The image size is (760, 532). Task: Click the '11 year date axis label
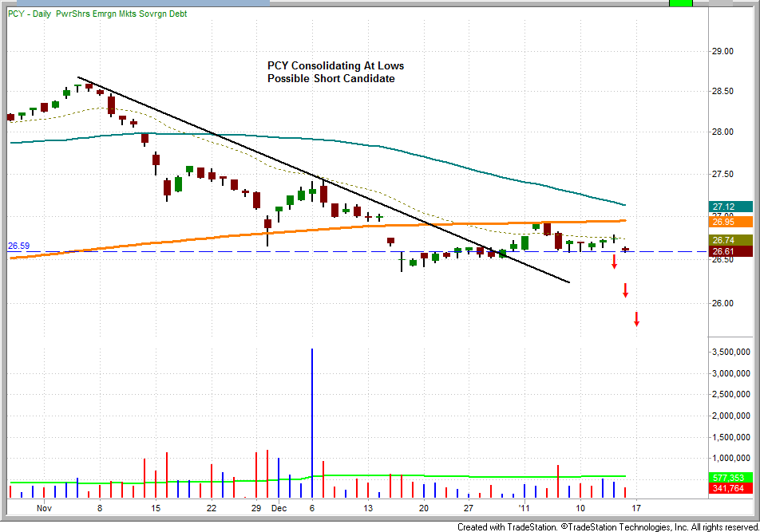click(x=524, y=508)
